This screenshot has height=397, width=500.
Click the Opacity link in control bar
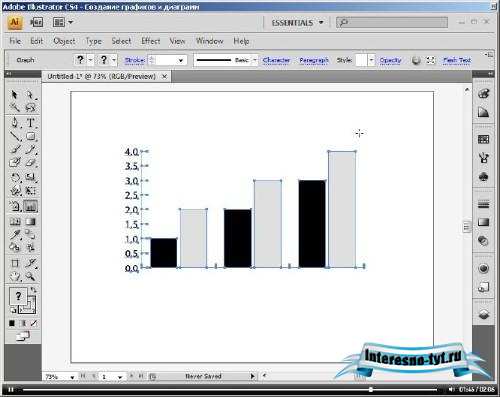[390, 60]
